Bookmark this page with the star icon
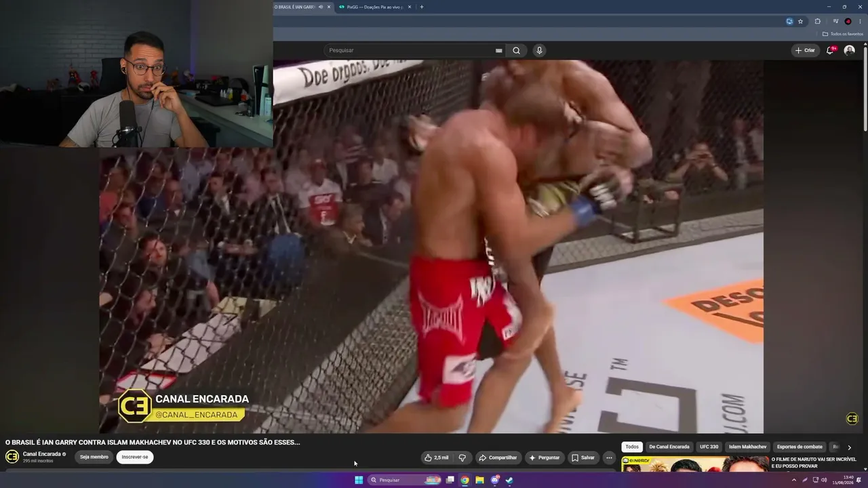Viewport: 868px width, 488px height. [x=800, y=21]
